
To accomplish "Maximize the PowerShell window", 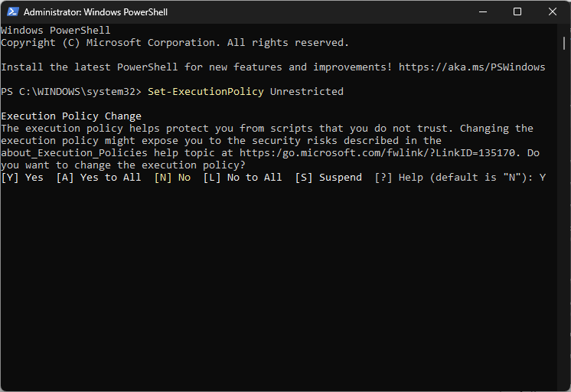I will point(517,11).
